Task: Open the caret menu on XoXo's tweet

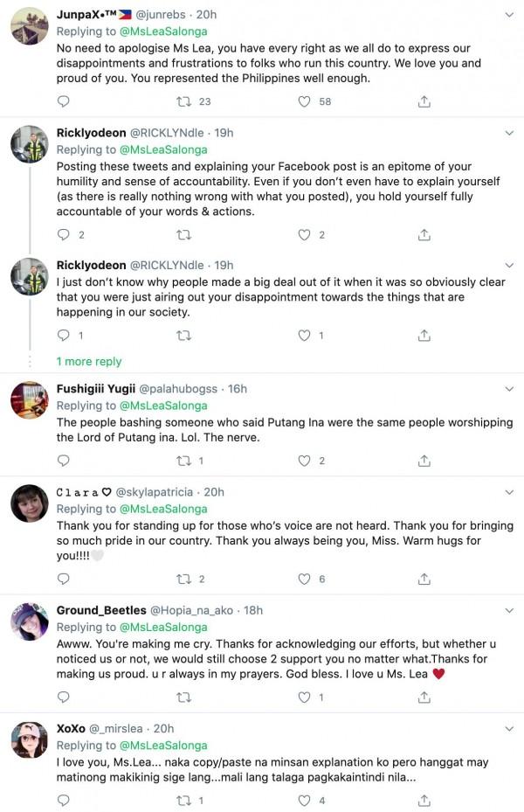Action: [510, 728]
